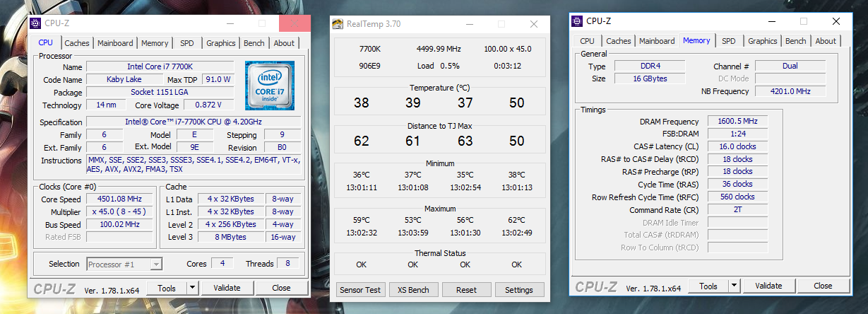Image resolution: width=868 pixels, height=314 pixels.
Task: Click the Level 3 cache value 8 MBytes
Action: click(x=230, y=237)
